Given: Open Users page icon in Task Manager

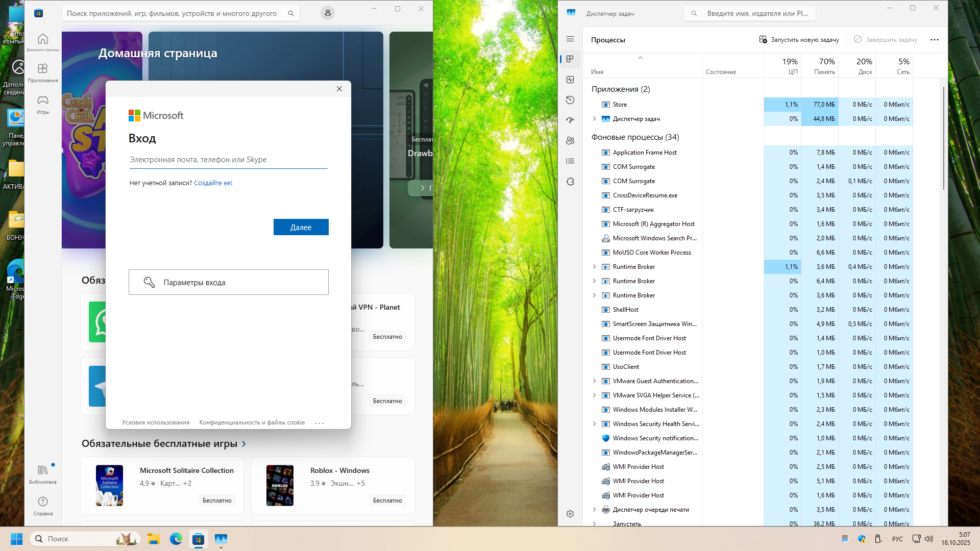Looking at the screenshot, I should point(570,141).
